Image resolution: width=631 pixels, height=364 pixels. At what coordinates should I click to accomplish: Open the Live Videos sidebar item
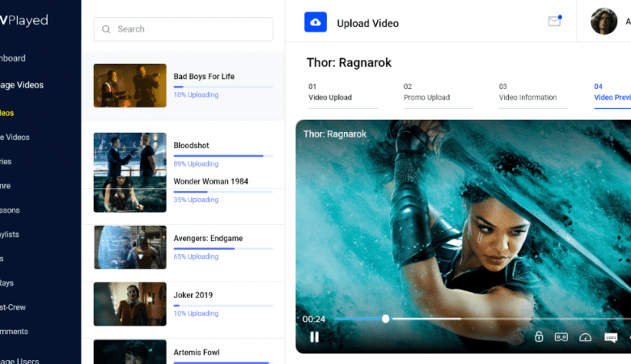pos(15,138)
